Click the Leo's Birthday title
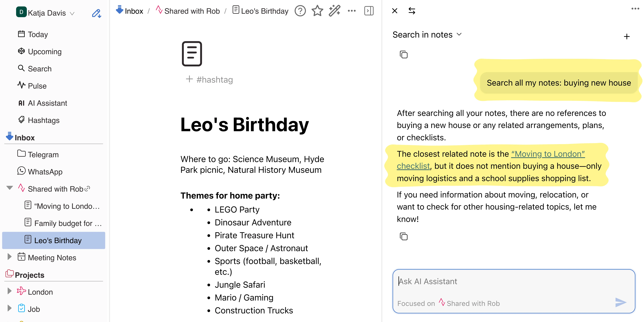Image resolution: width=644 pixels, height=322 pixels. click(x=244, y=125)
